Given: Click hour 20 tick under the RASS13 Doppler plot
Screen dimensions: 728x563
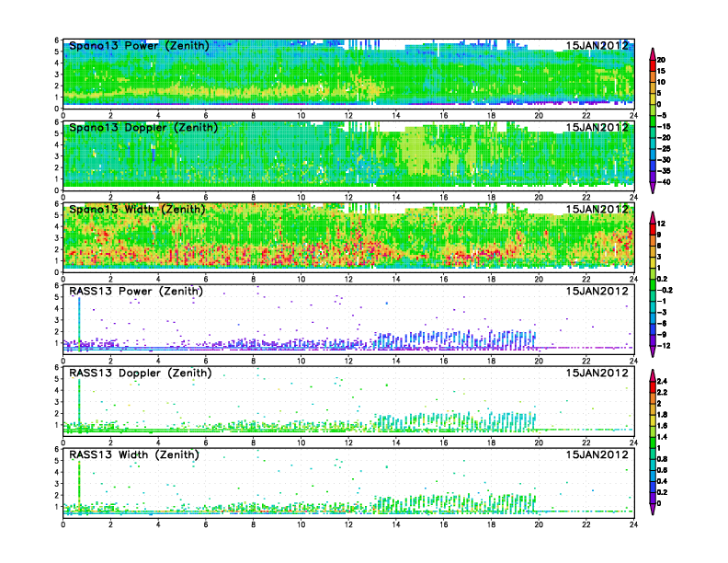Looking at the screenshot, I should click(539, 442).
